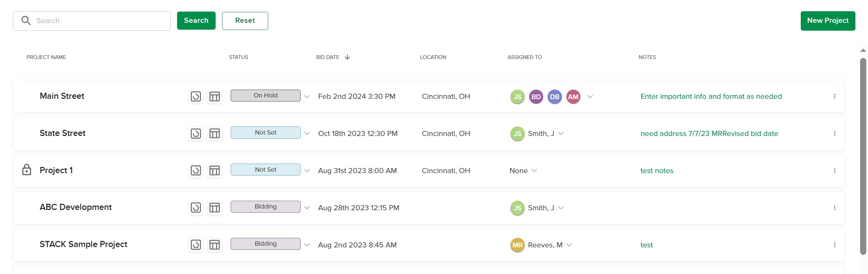Sort by Project Name column header

click(46, 57)
